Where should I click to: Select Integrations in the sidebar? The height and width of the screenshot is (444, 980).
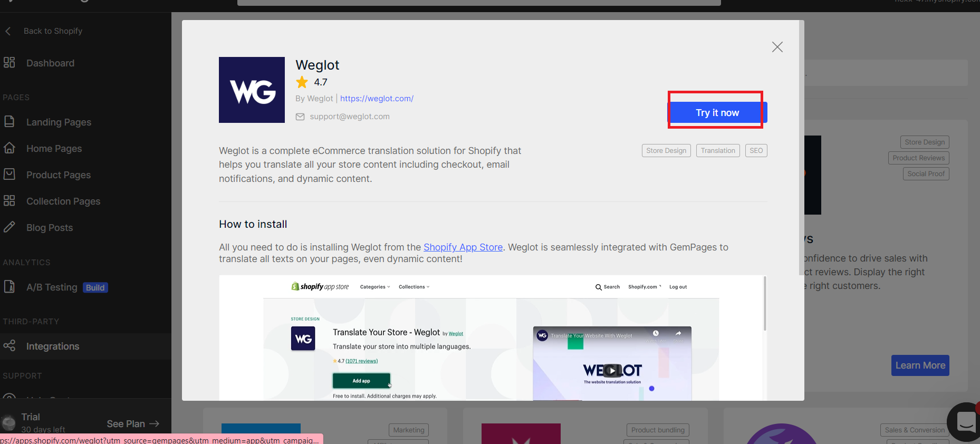85,346
